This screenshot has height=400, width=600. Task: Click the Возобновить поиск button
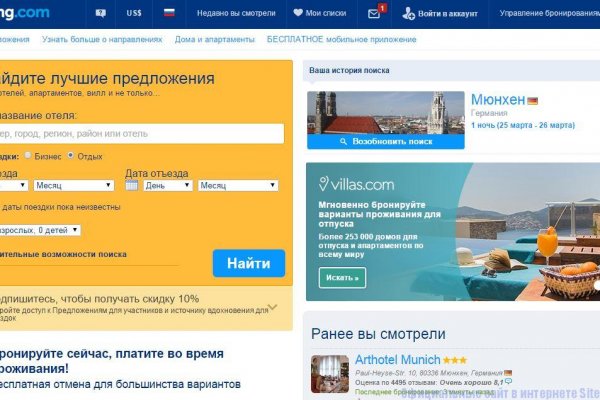tap(386, 142)
